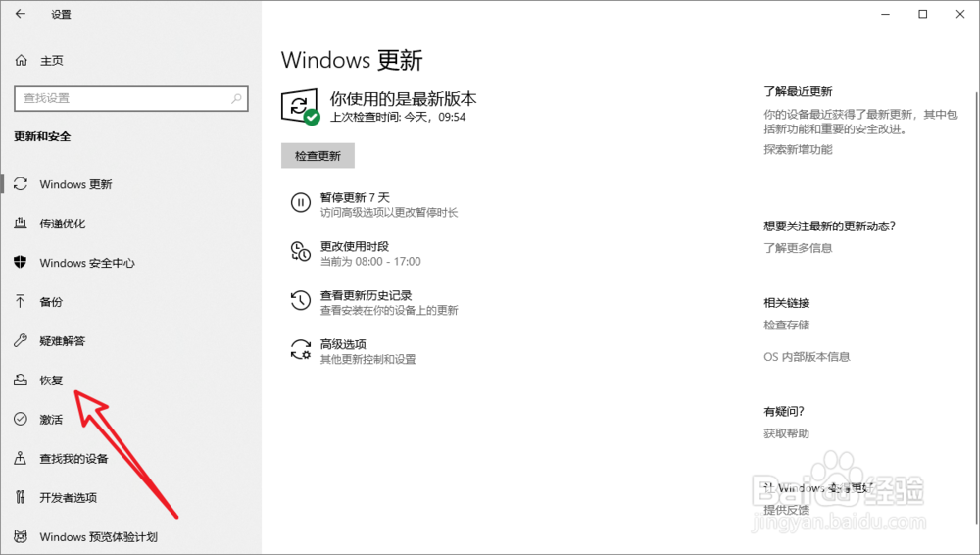Image resolution: width=980 pixels, height=555 pixels.
Task: Click the search magnifier icon
Action: pos(236,98)
